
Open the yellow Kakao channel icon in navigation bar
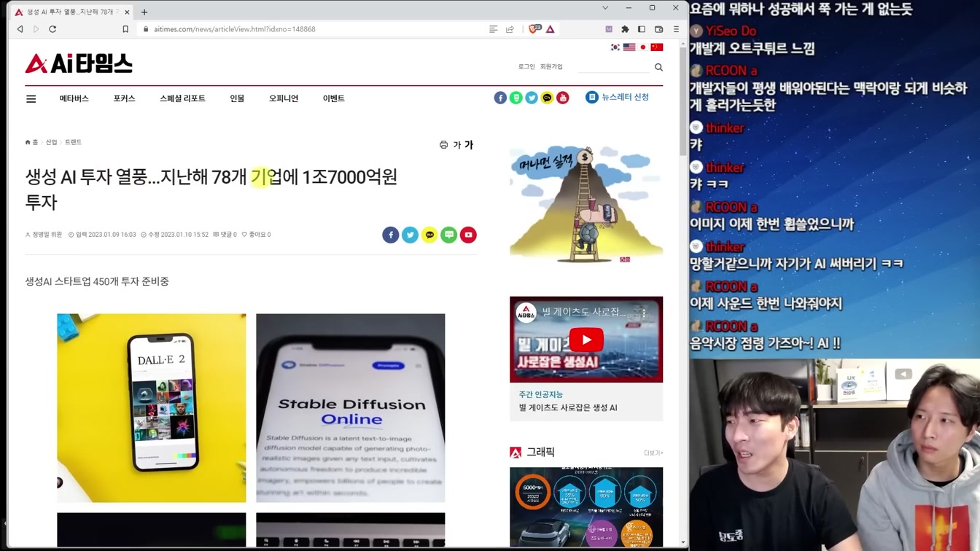[547, 98]
